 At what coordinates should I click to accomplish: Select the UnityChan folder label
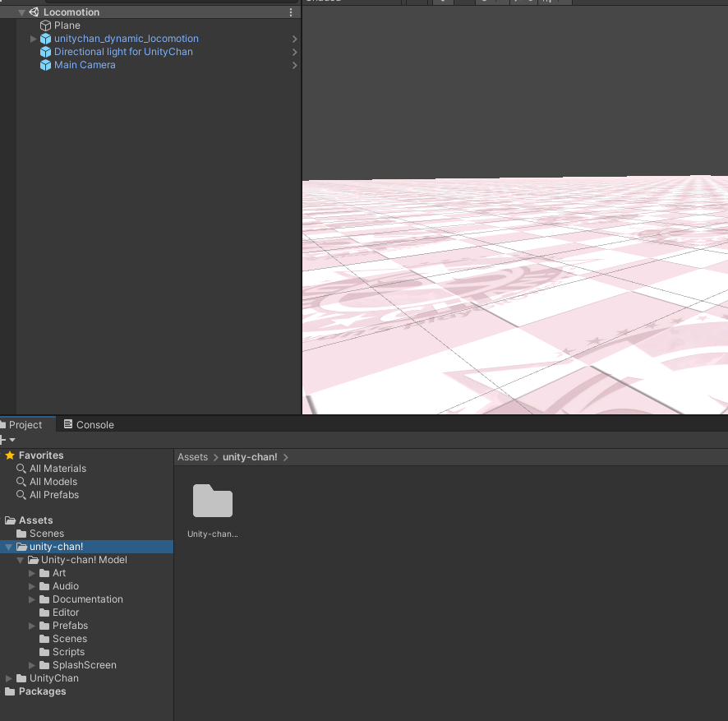pos(54,678)
